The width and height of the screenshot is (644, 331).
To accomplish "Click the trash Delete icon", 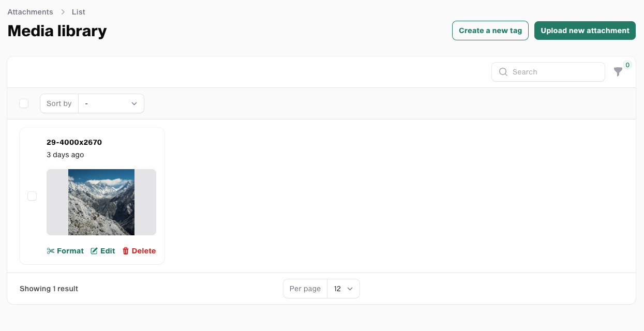I will pyautogui.click(x=126, y=251).
